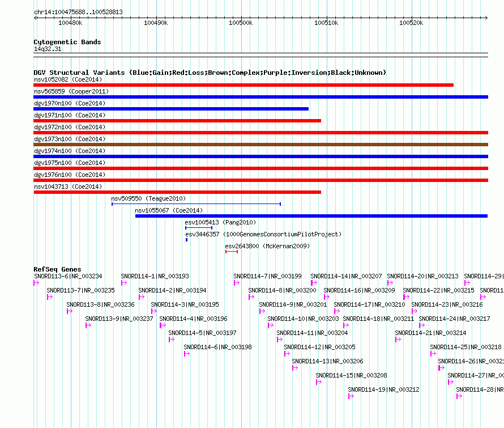Image resolution: width=504 pixels, height=428 pixels.
Task: Open the nsv509550 (Teague2010) label
Action: (148, 198)
